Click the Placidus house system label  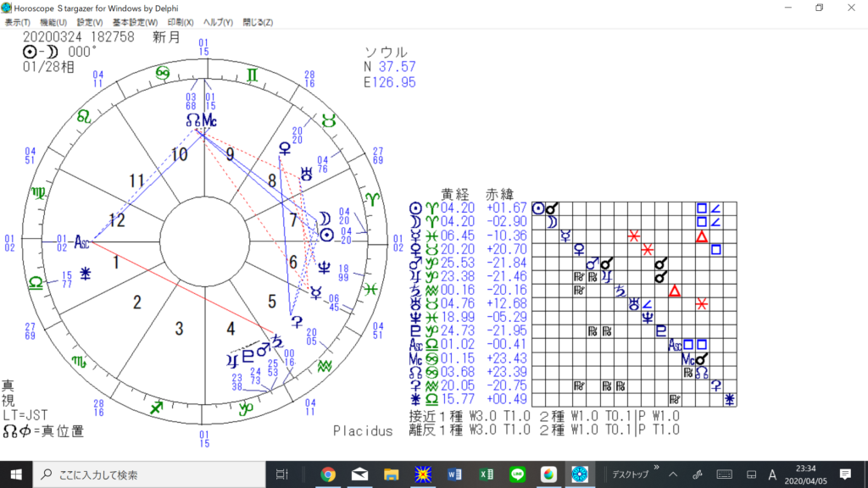pos(363,431)
